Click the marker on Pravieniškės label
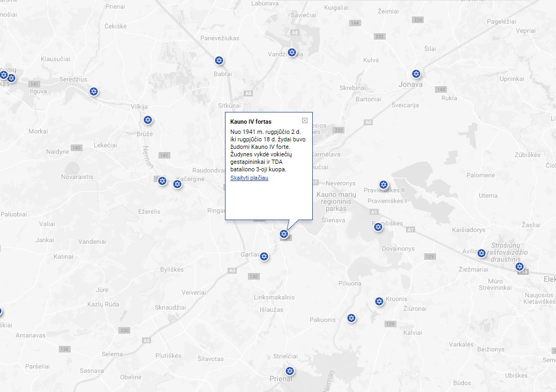 [x=378, y=227]
